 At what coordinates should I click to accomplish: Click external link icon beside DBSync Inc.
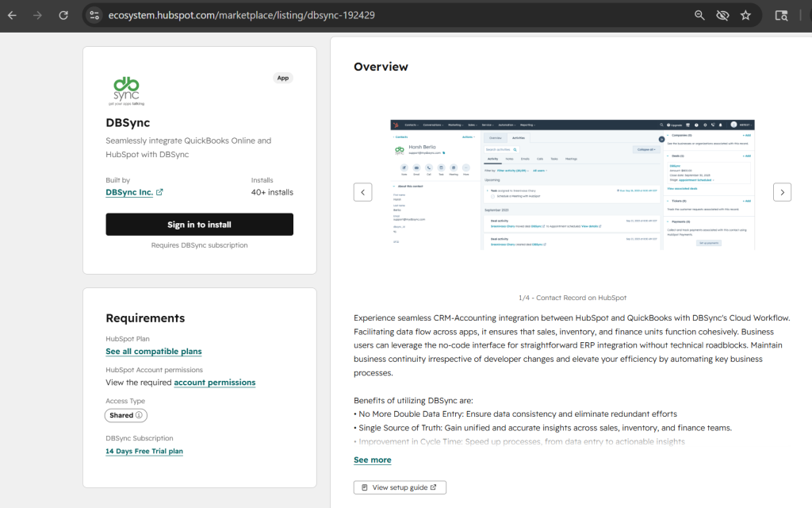coord(159,192)
